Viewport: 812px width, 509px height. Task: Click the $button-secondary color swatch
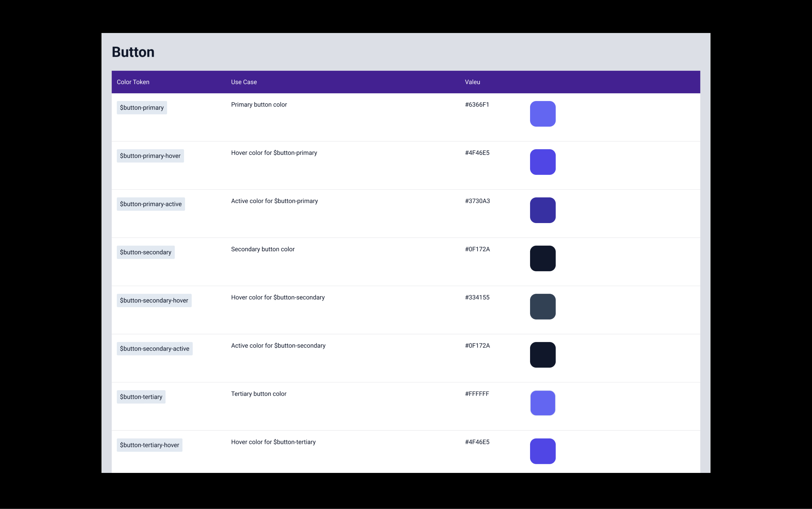click(542, 258)
